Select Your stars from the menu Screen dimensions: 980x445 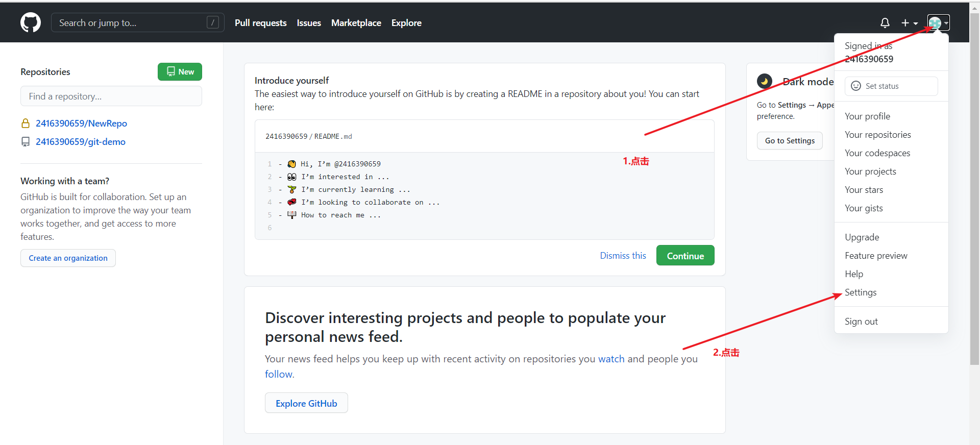tap(864, 190)
